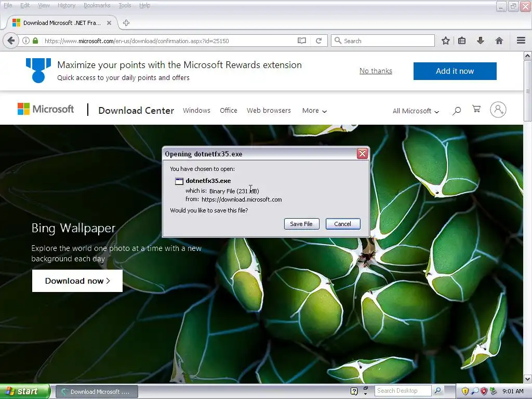Open the bookmarks list icon
The height and width of the screenshot is (399, 532).
(x=462, y=41)
